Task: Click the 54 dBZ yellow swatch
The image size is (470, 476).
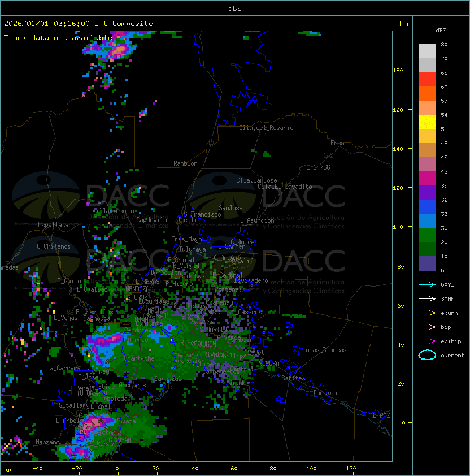Action: 427,122
